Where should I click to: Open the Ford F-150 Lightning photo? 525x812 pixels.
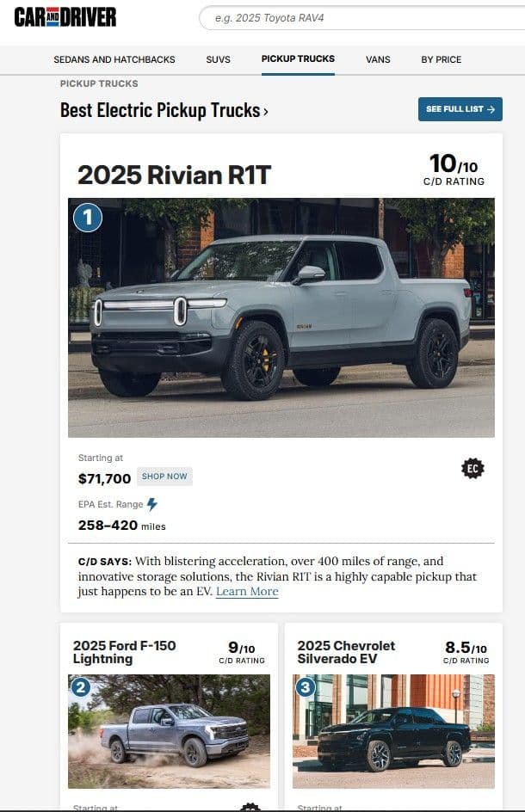tap(169, 731)
